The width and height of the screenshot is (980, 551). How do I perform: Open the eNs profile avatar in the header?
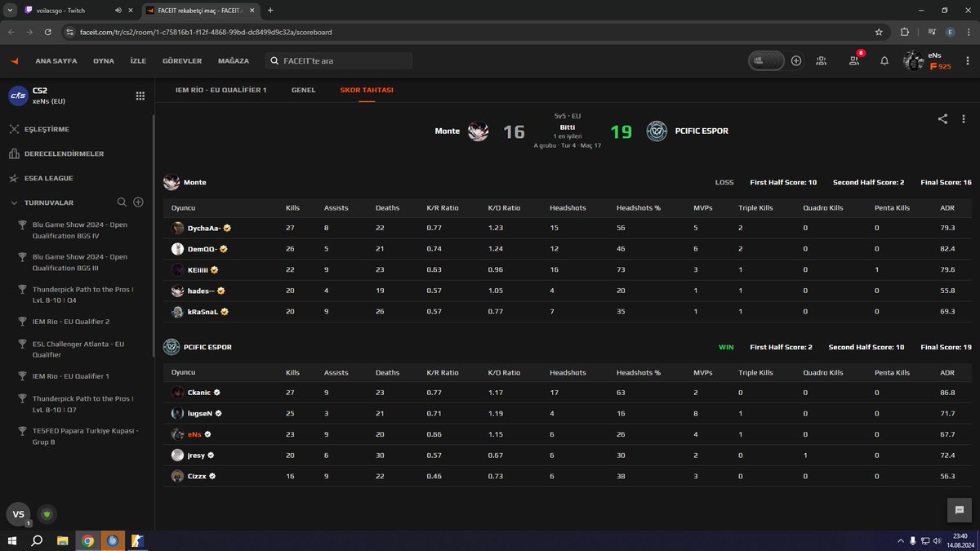tap(913, 60)
